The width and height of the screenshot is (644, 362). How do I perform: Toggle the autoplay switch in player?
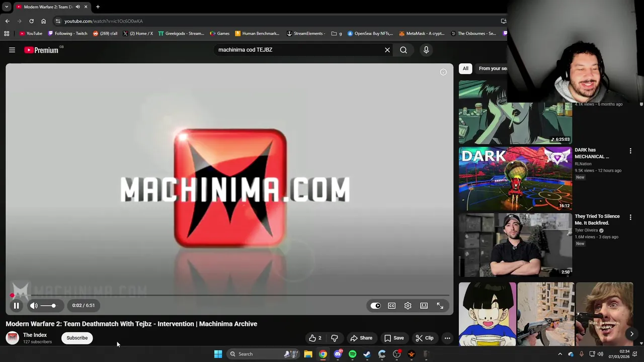click(375, 305)
